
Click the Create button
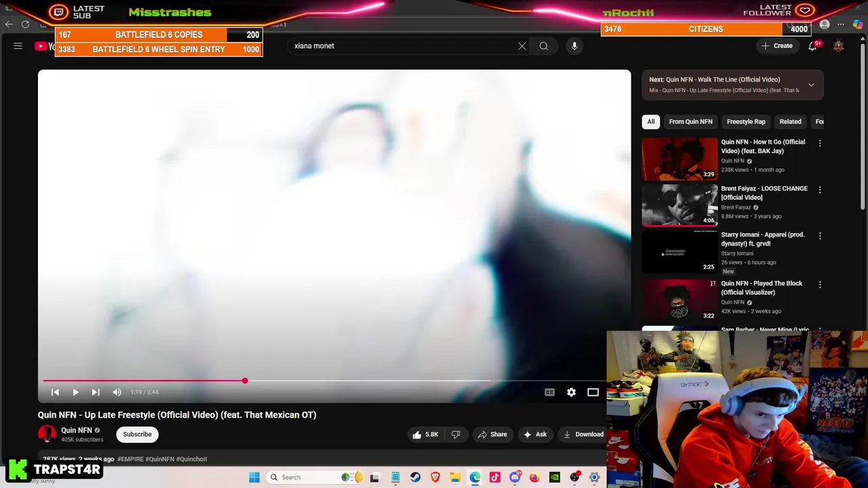pyautogui.click(x=777, y=46)
